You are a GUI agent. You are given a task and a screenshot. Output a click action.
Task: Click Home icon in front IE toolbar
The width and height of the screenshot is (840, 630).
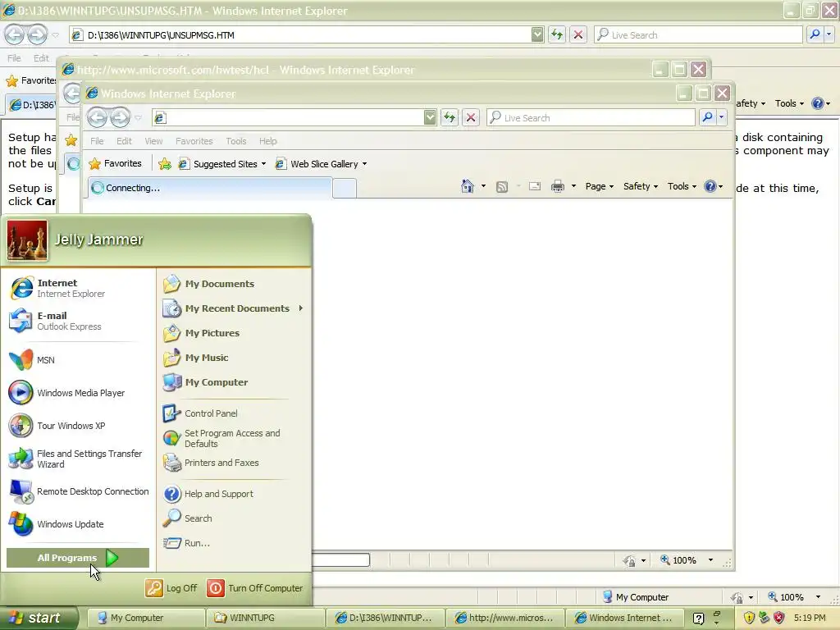(x=467, y=186)
